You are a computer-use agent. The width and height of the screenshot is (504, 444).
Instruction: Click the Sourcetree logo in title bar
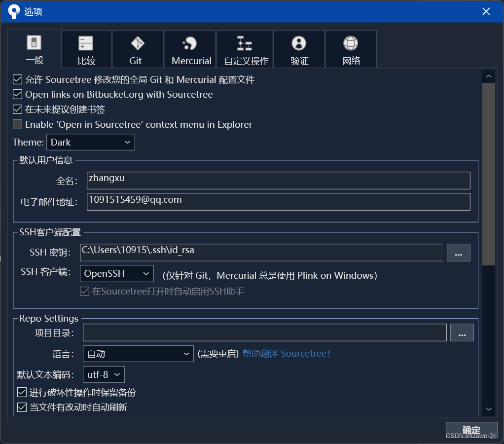(x=13, y=11)
